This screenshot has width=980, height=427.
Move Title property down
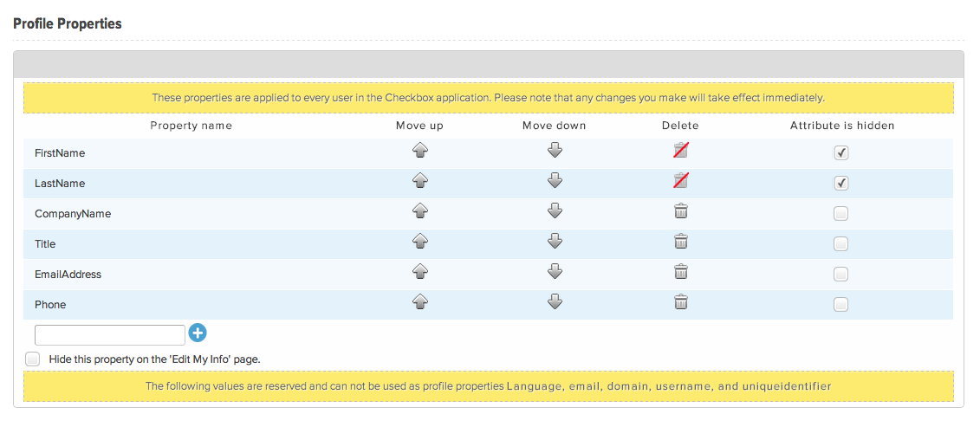click(555, 242)
